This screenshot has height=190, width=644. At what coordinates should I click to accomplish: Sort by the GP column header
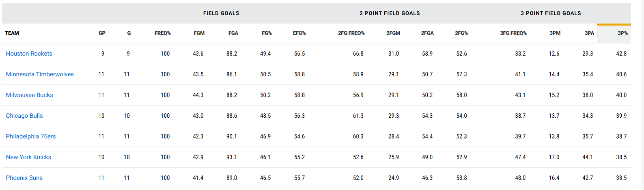tap(102, 33)
